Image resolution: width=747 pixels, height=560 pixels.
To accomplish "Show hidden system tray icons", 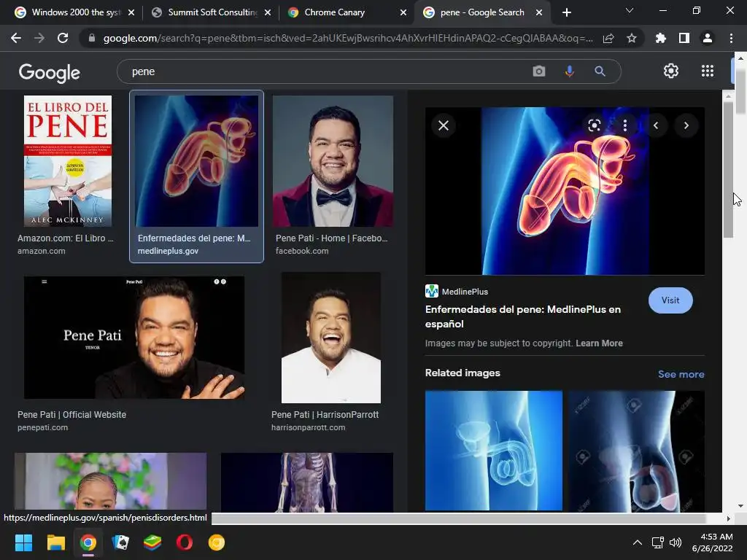I will [637, 542].
